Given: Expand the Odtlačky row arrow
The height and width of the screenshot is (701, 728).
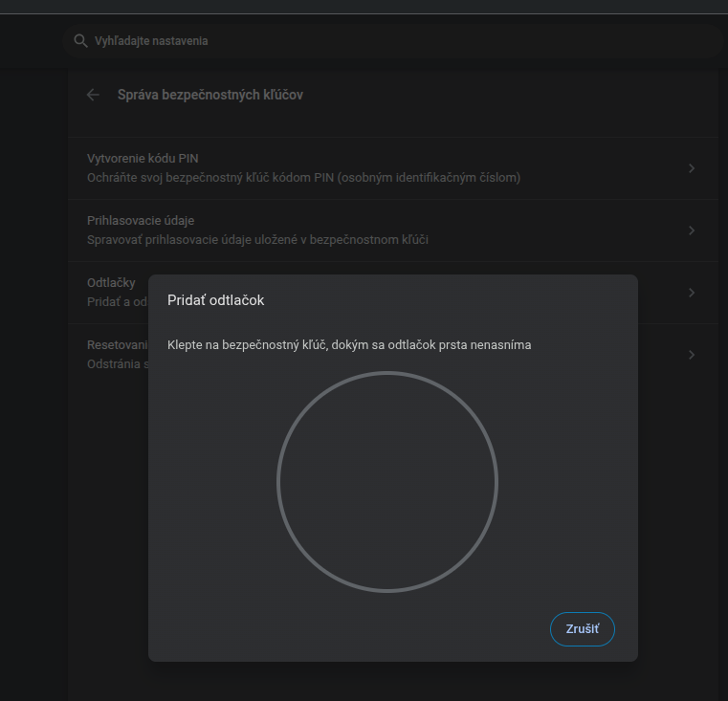Looking at the screenshot, I should (692, 293).
